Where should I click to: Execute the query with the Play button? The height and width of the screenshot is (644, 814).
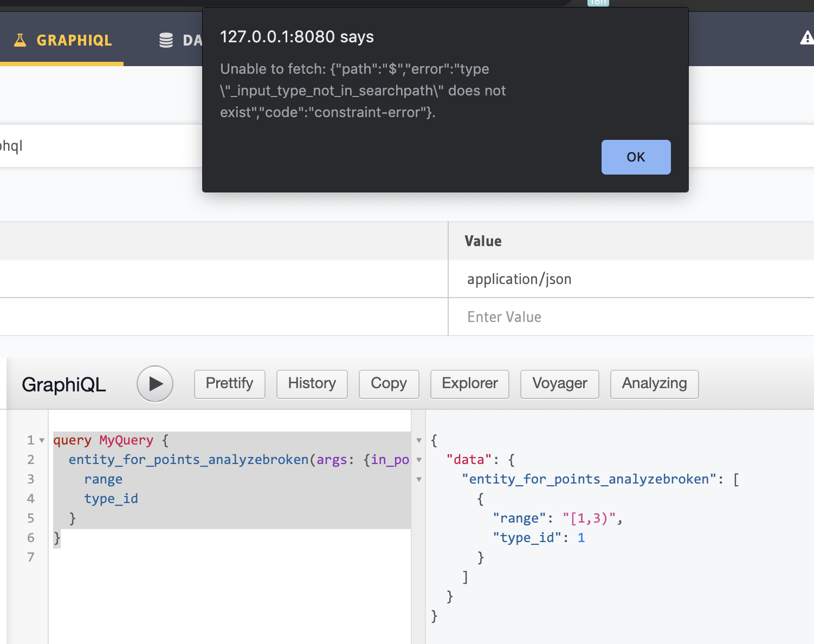155,384
